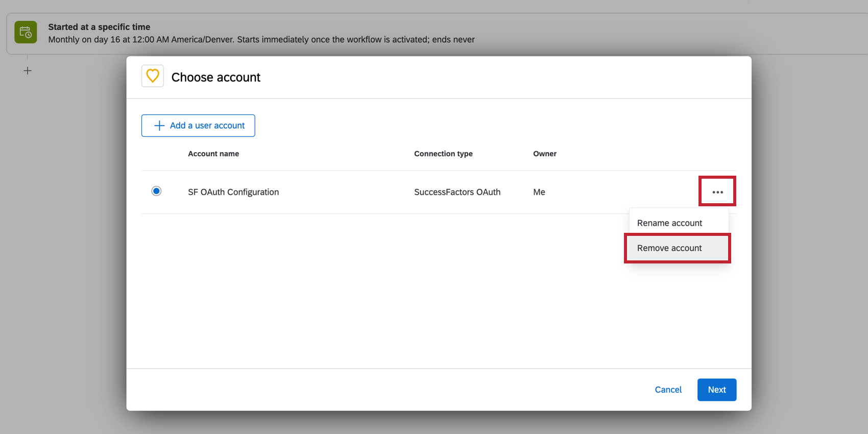Select the SF OAuth Configuration radio button
Viewport: 868px width, 434px height.
click(x=156, y=191)
